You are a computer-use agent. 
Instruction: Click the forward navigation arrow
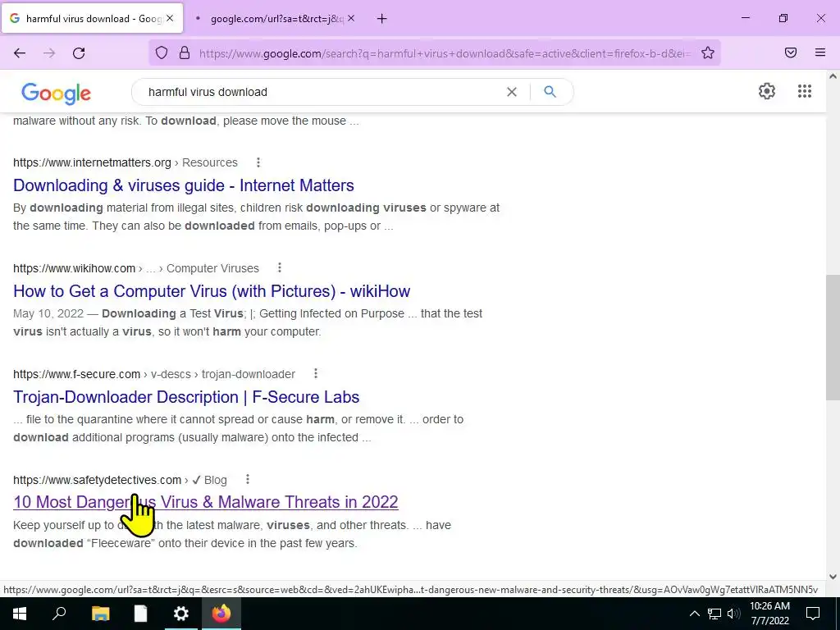coord(49,53)
